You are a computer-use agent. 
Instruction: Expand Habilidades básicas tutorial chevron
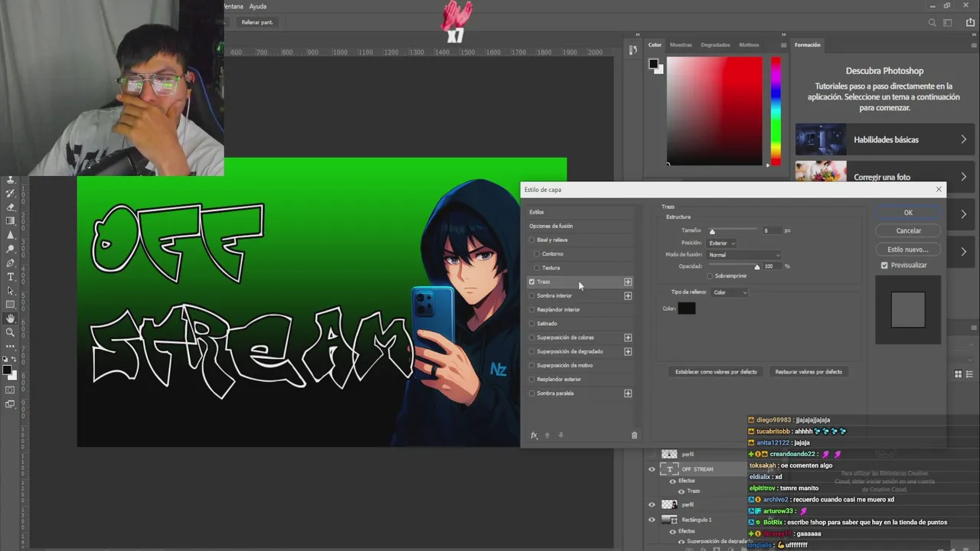tap(964, 140)
